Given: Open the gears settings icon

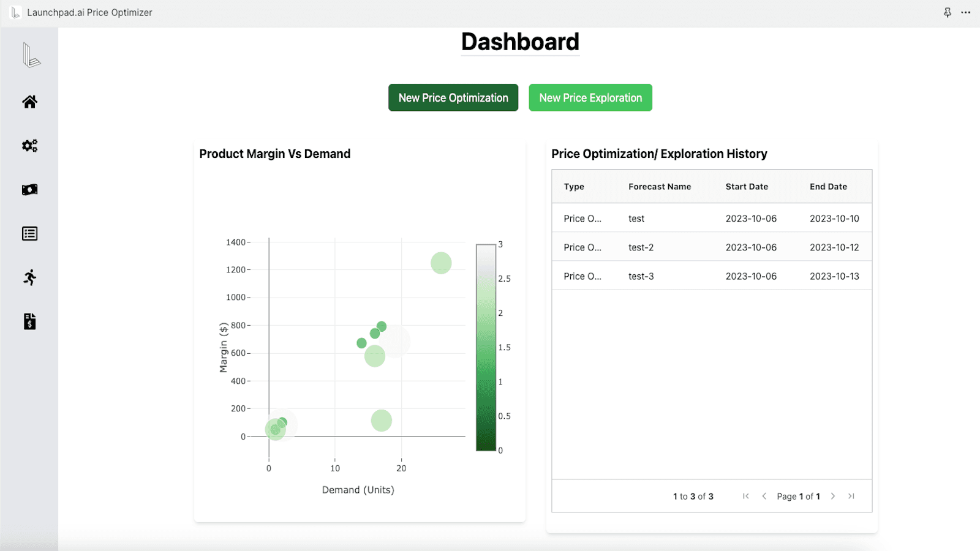Looking at the screenshot, I should [x=29, y=146].
